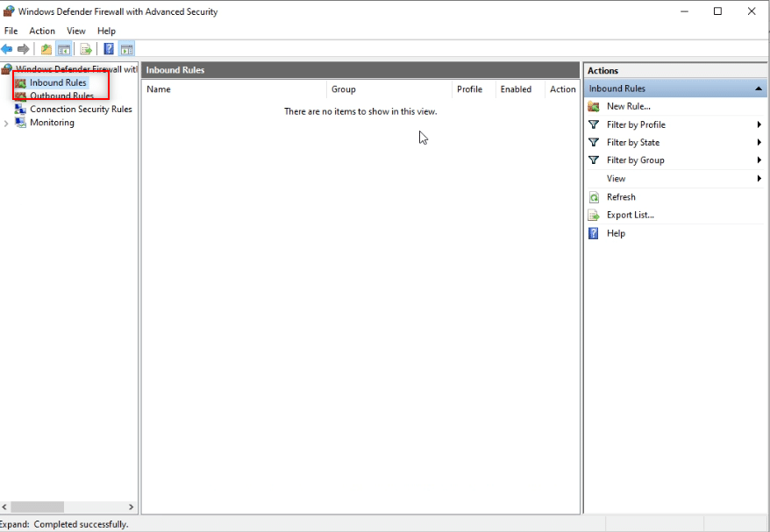Click the Monitoring tree icon

pos(21,123)
